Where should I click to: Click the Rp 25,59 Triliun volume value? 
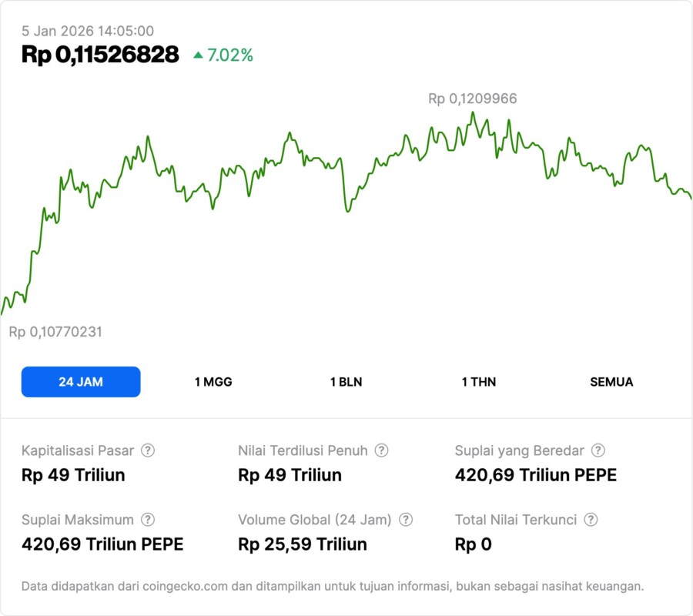[x=303, y=544]
